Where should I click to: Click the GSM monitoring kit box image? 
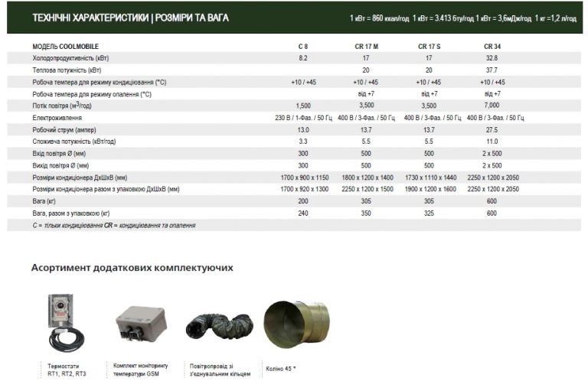pos(141,324)
